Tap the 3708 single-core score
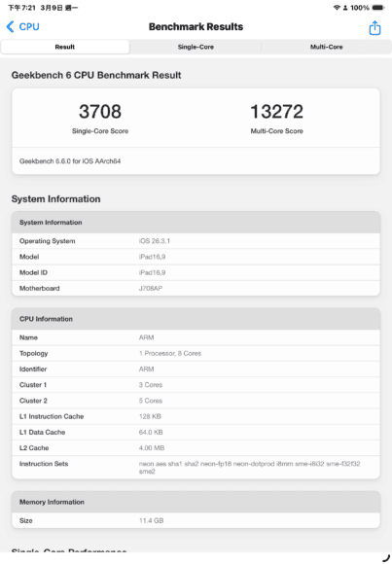 (x=100, y=112)
